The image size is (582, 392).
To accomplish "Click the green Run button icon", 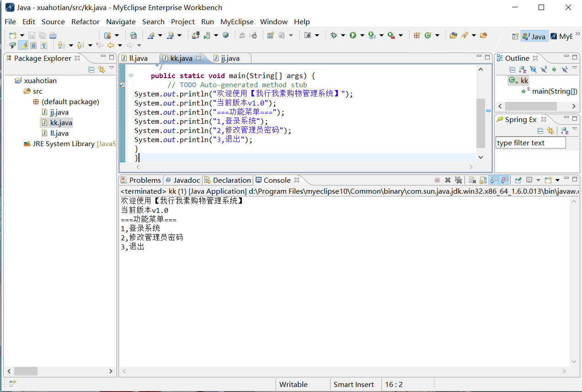I will point(353,35).
